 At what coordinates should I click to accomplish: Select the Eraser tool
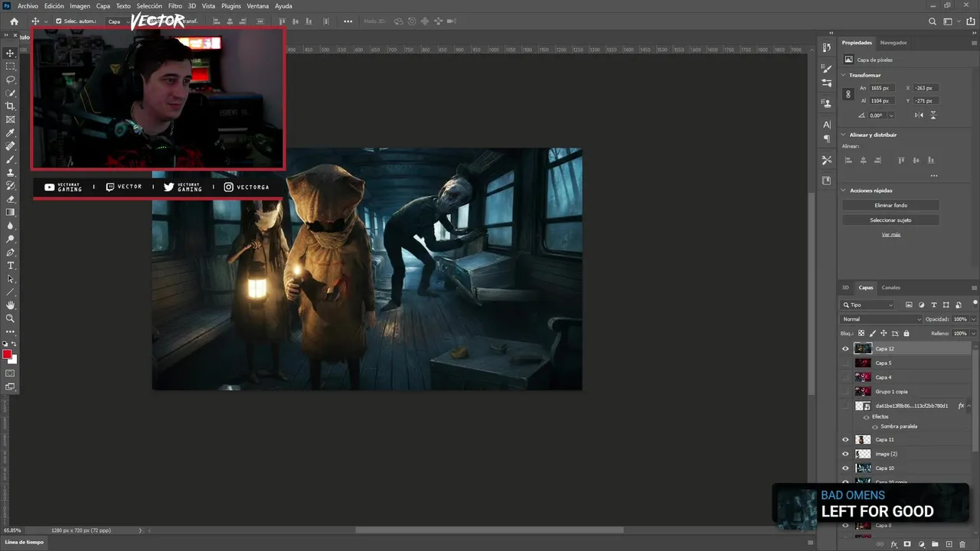click(x=11, y=199)
